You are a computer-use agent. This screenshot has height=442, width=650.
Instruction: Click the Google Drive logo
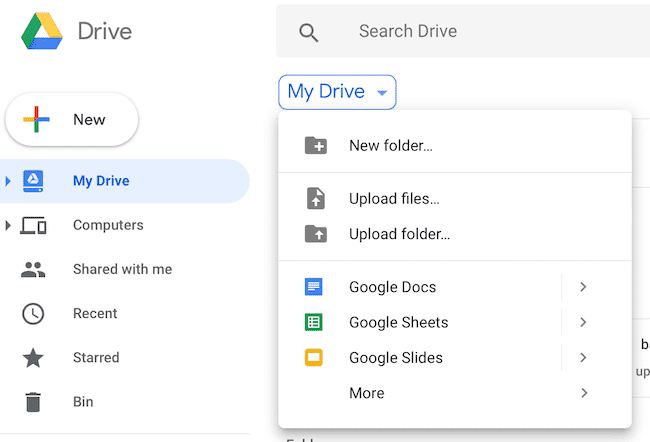click(x=42, y=31)
